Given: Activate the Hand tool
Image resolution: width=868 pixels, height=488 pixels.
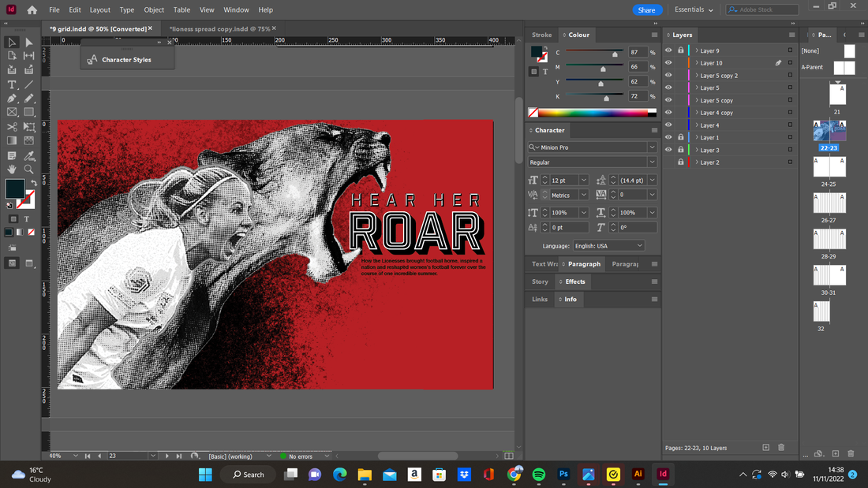Looking at the screenshot, I should tap(12, 169).
